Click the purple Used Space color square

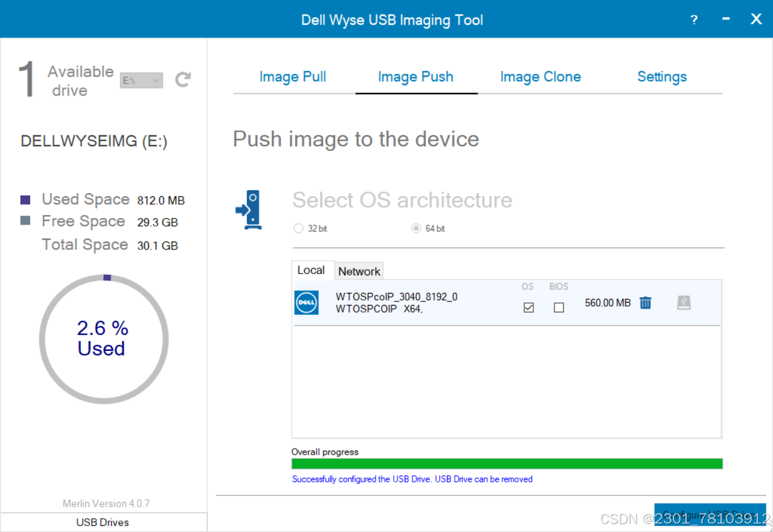coord(25,200)
